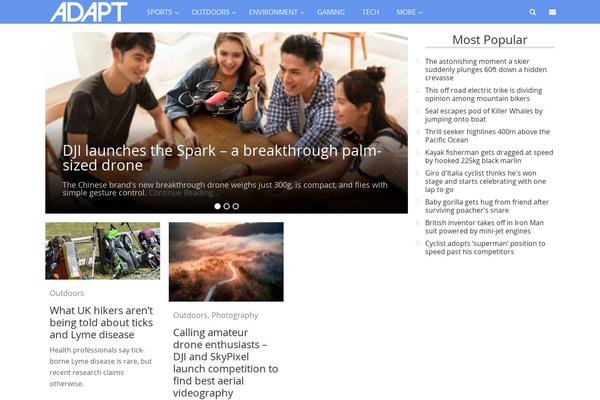Expand the More menu dropdown

click(x=409, y=12)
